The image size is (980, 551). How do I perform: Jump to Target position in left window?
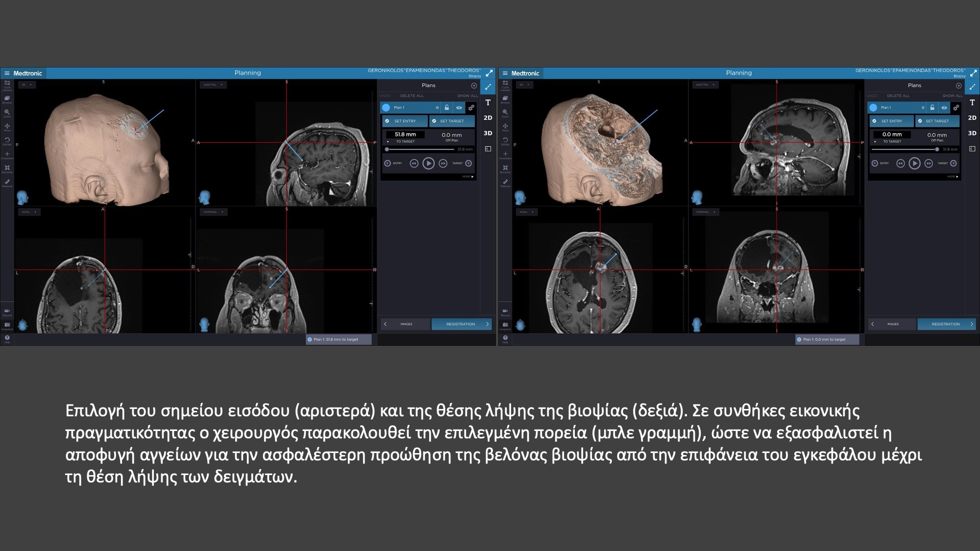point(468,164)
